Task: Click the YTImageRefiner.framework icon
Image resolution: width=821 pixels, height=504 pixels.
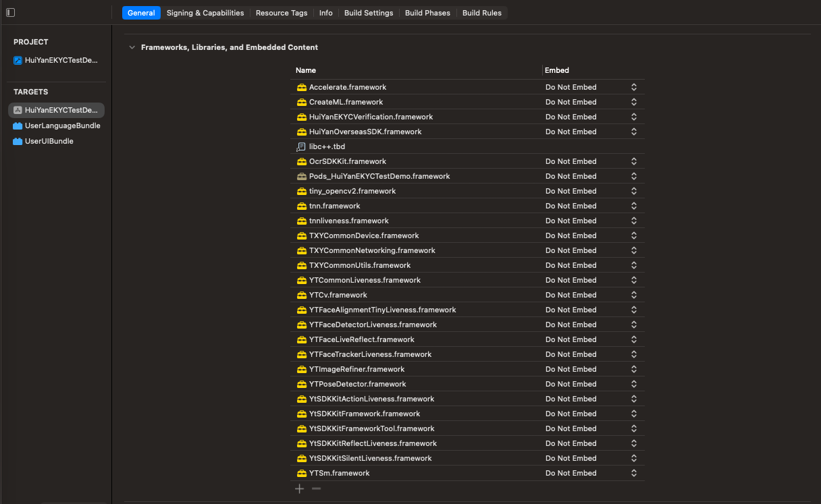Action: (302, 369)
